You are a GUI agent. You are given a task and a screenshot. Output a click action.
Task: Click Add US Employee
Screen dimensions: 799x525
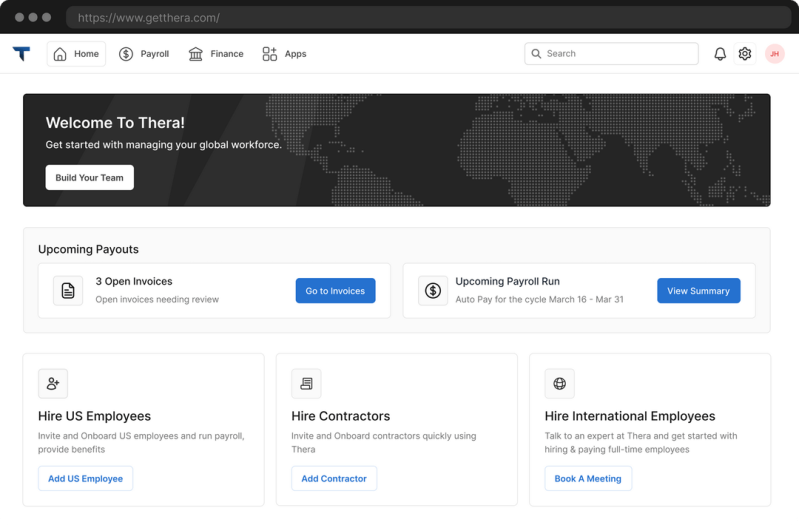click(86, 479)
